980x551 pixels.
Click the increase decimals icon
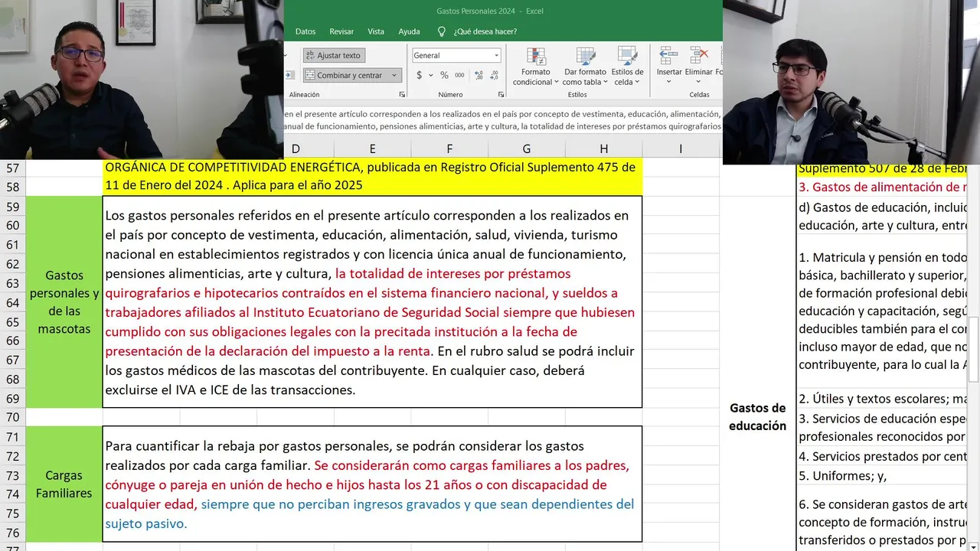[x=479, y=75]
